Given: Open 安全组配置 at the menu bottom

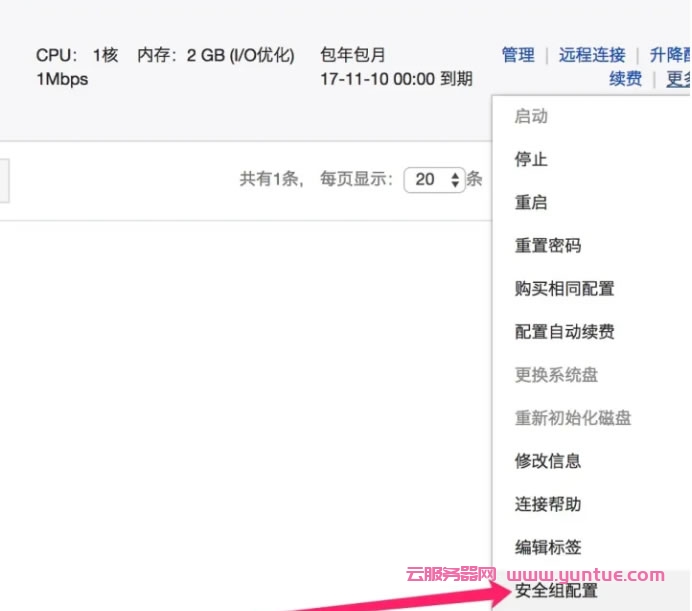Looking at the screenshot, I should tap(556, 591).
